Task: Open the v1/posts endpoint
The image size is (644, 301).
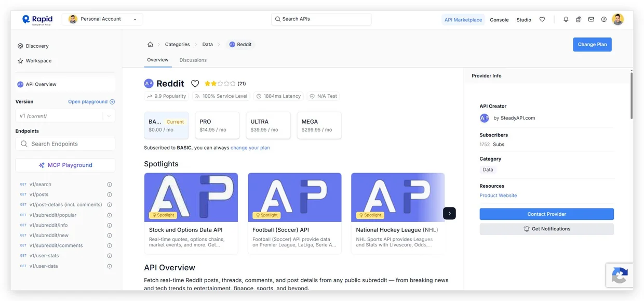Action: pos(39,194)
